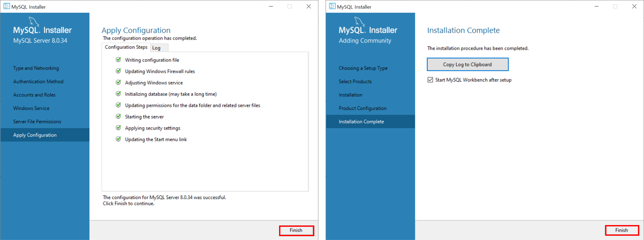Click checkmark icon beside Updating Windows Firewall rules
644x240 pixels.
pos(119,71)
